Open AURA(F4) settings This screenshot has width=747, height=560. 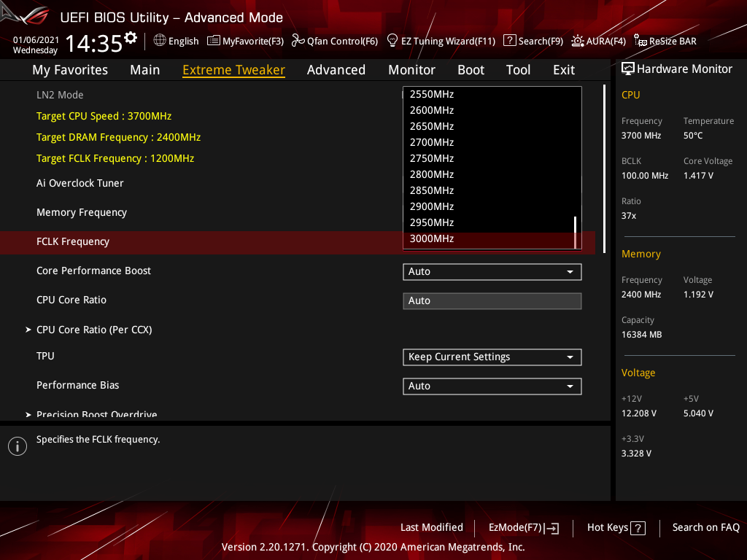point(598,41)
